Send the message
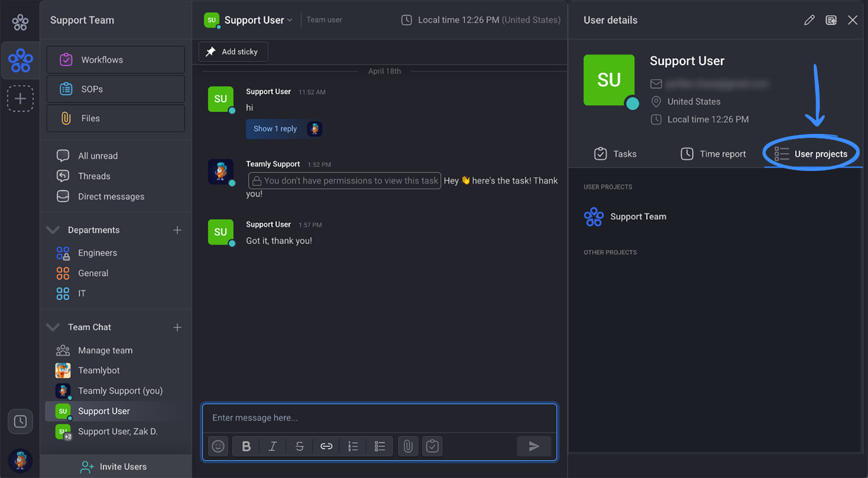 tap(534, 446)
